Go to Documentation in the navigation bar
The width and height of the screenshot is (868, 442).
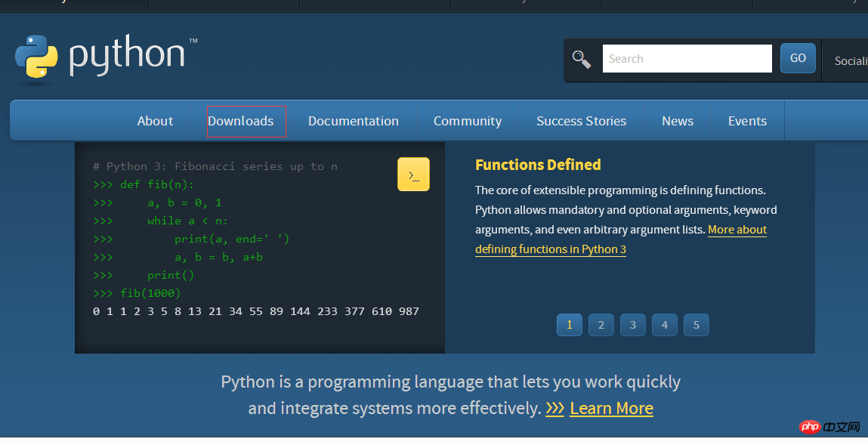[x=354, y=121]
